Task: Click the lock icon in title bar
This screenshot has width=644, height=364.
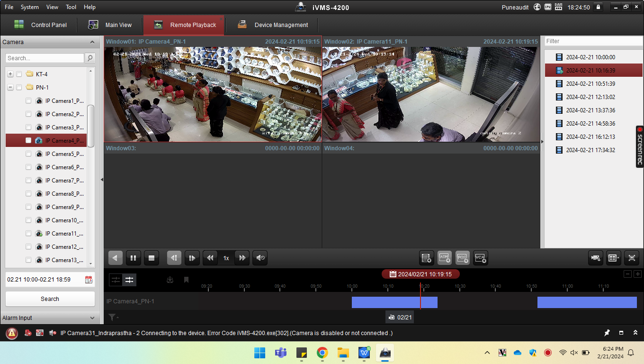Action: click(598, 7)
